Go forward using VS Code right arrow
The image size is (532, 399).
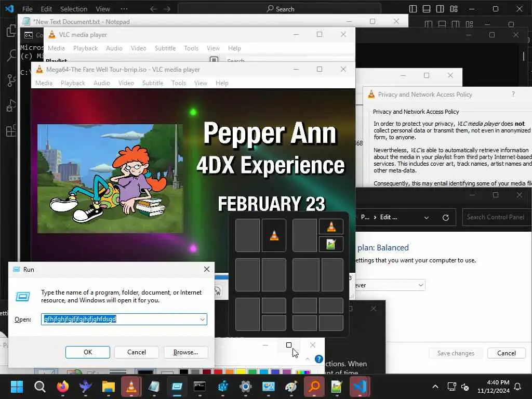tap(167, 9)
